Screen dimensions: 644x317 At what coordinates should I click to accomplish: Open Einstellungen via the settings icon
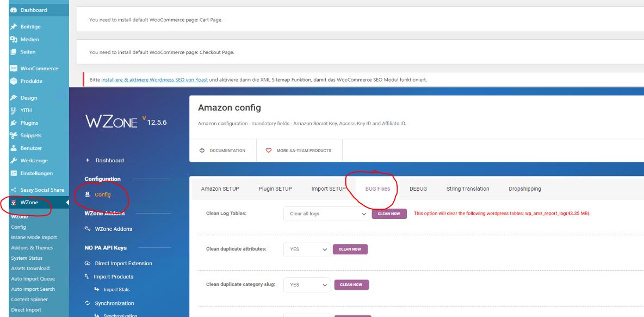click(14, 173)
